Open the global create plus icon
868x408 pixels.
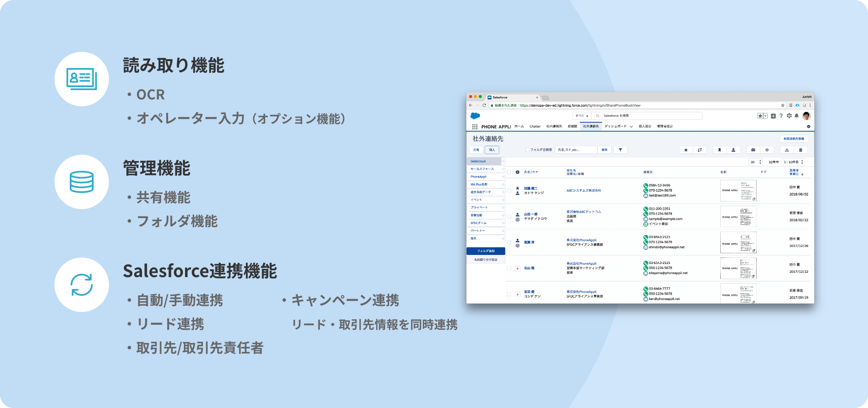tap(773, 116)
